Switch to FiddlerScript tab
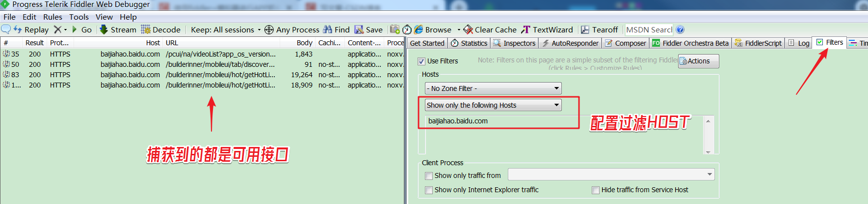This screenshot has height=204, width=868. (758, 43)
